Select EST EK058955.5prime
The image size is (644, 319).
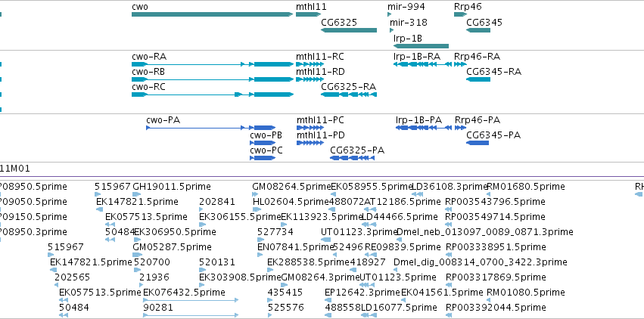click(x=333, y=194)
